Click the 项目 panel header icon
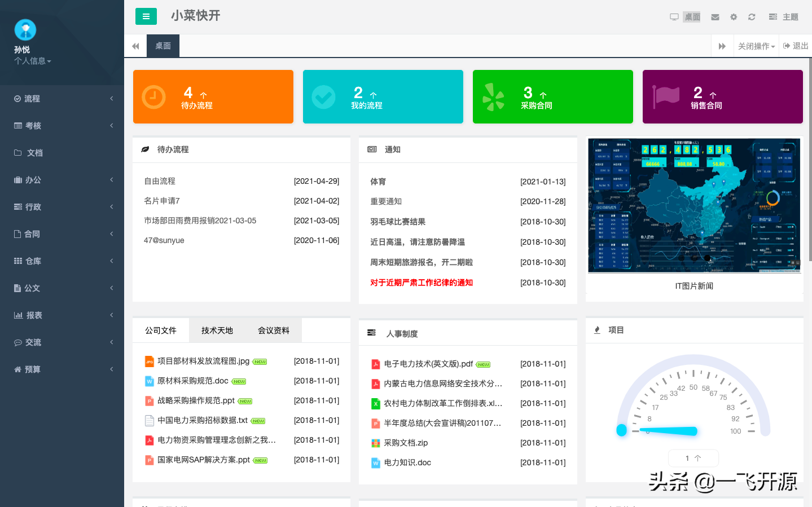The height and width of the screenshot is (507, 812). [x=597, y=330]
